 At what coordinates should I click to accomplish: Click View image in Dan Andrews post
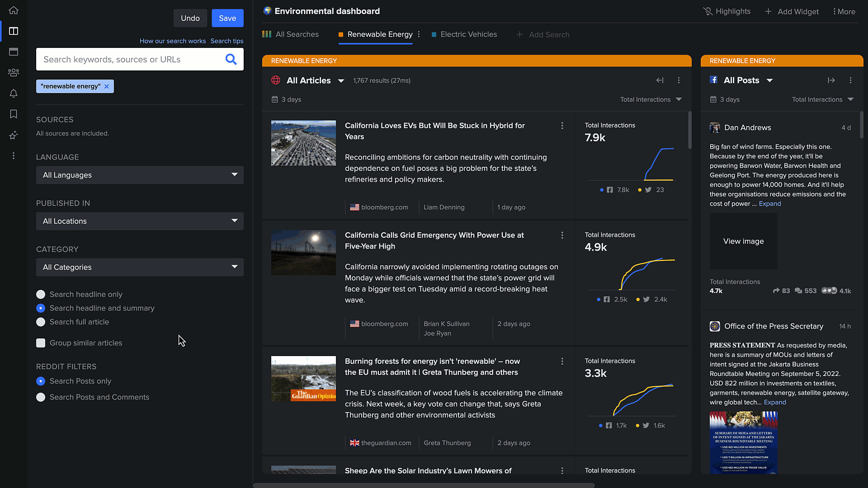tap(744, 241)
